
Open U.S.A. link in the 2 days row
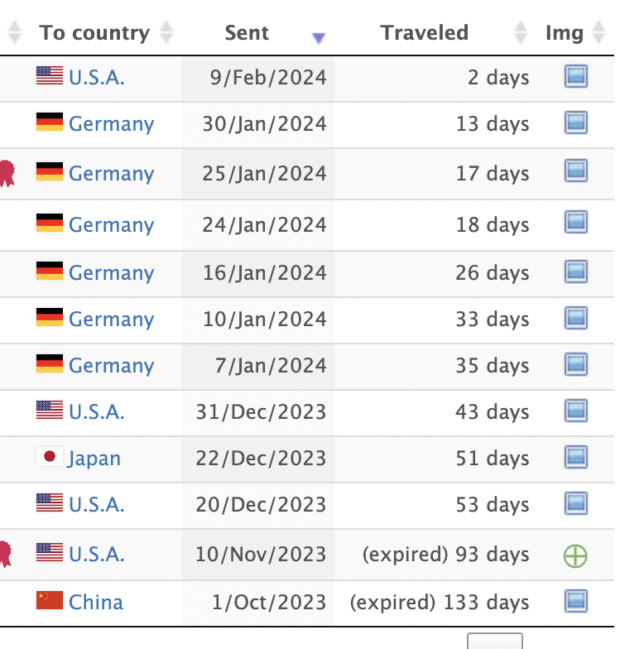tap(96, 78)
